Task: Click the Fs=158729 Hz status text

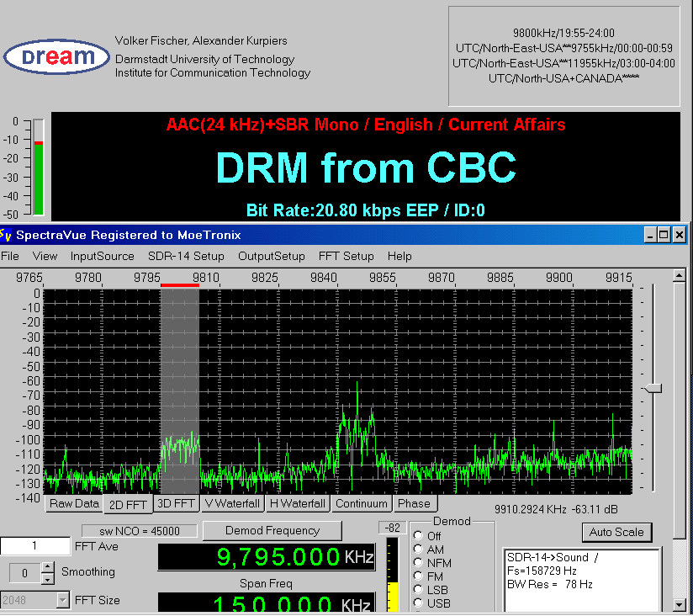Action: pos(542,571)
